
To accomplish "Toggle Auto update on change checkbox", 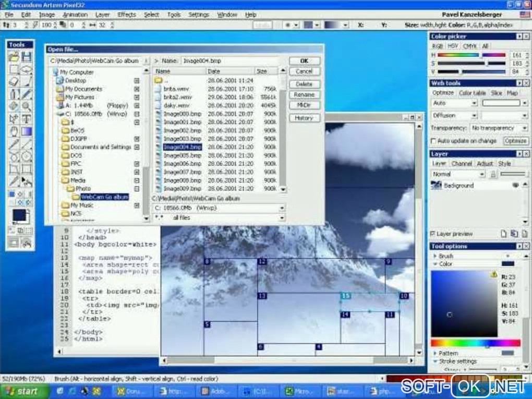I will click(433, 141).
